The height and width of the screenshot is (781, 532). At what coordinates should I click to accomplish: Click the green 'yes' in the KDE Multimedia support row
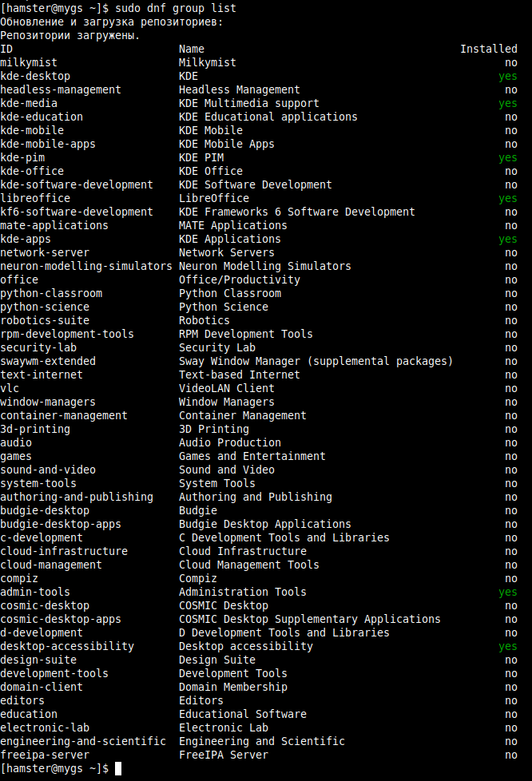point(507,103)
